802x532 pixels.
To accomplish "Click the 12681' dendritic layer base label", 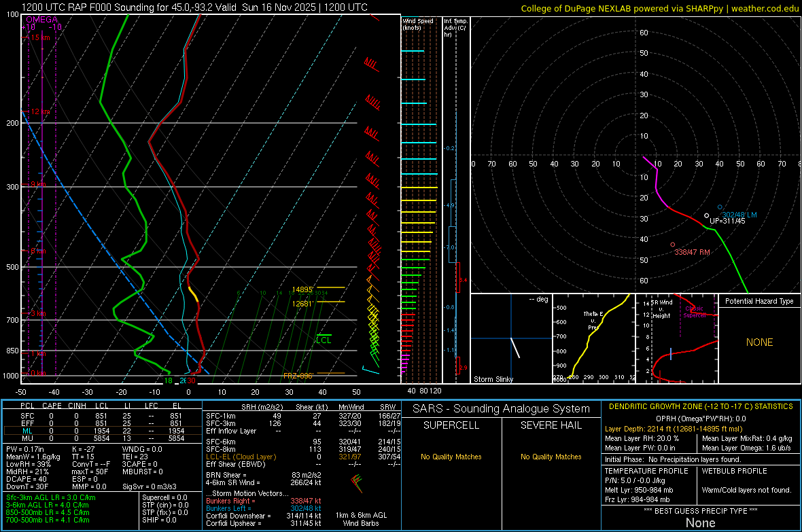I will point(302,304).
